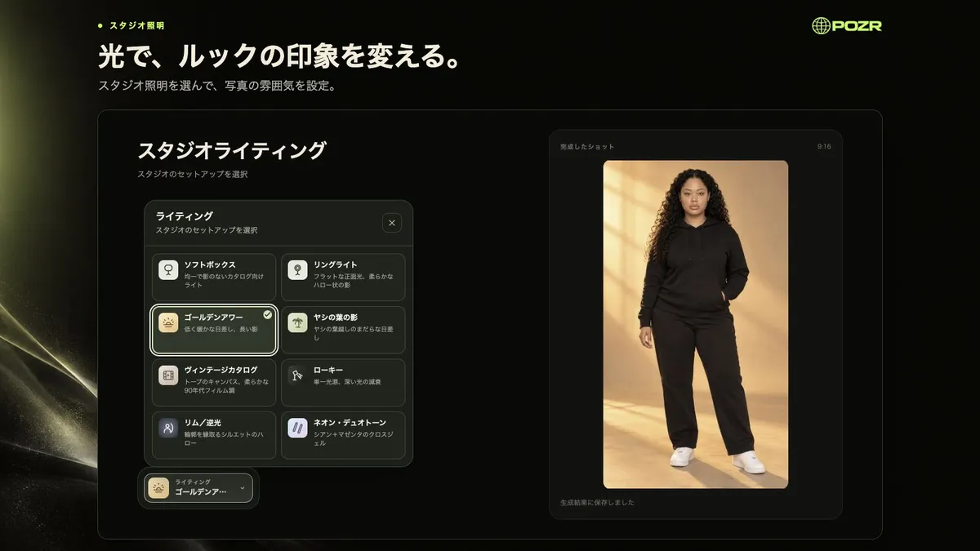Screen dimensions: 980x551
Task: Click the スタジオ照明 label
Action: point(136,26)
